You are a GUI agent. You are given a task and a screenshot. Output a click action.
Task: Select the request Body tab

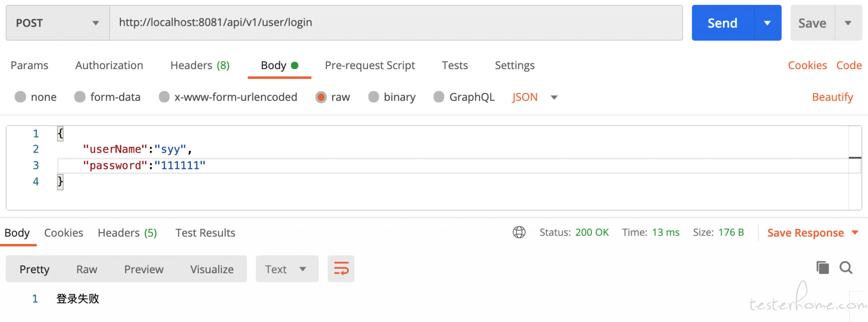coord(279,65)
